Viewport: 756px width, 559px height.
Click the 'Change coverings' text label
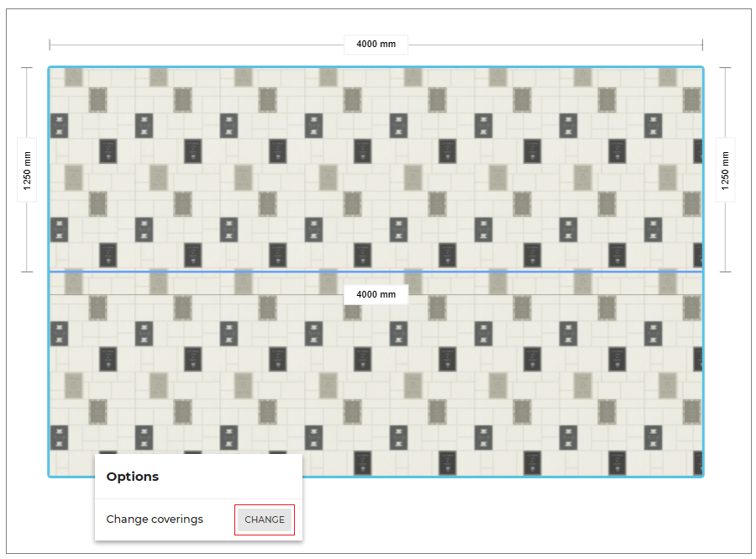click(x=155, y=519)
